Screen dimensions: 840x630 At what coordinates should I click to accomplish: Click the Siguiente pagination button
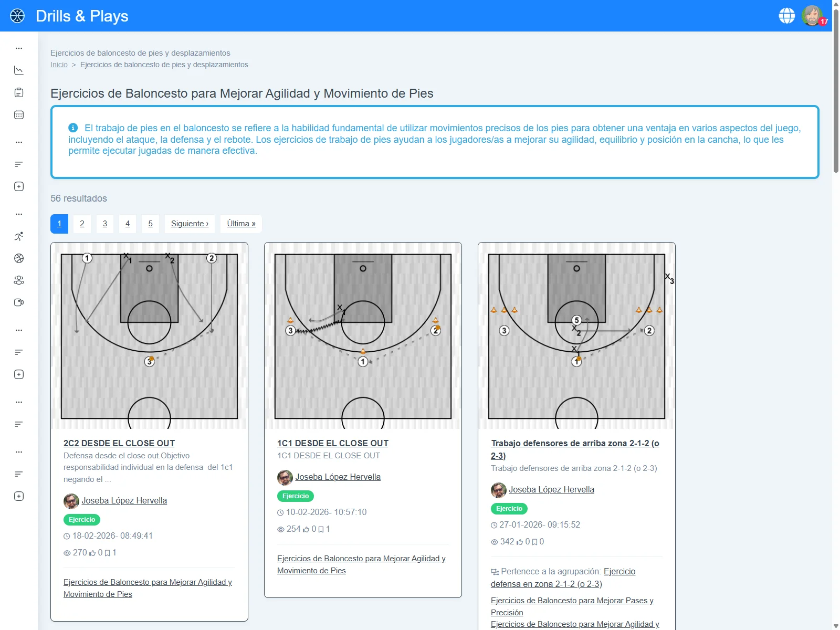tap(190, 224)
